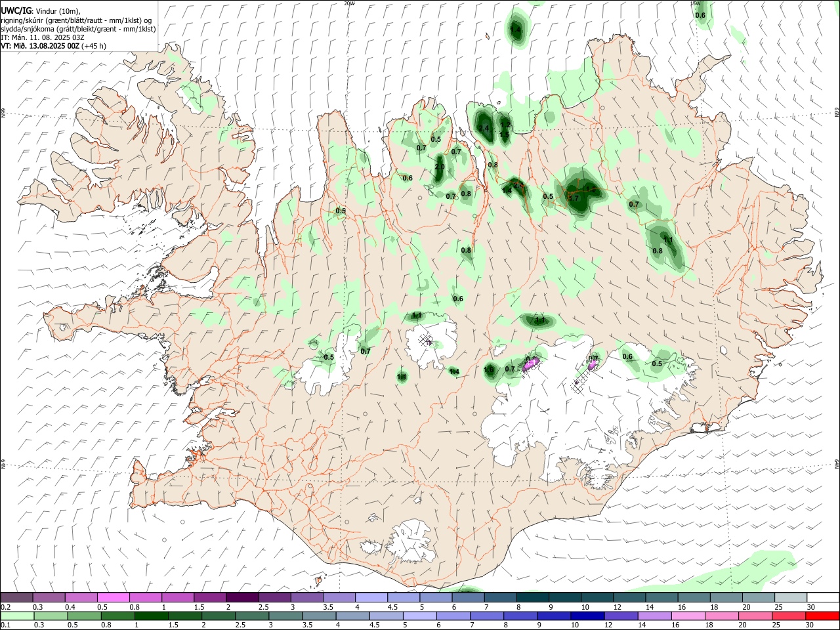
Task: Click the '0.1' label under the lower scale
Action: coord(5,625)
